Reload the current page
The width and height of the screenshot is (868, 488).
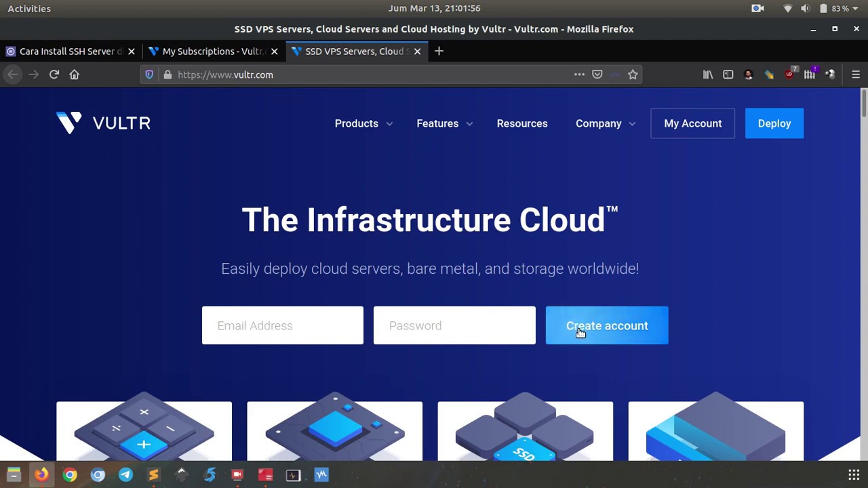click(54, 75)
